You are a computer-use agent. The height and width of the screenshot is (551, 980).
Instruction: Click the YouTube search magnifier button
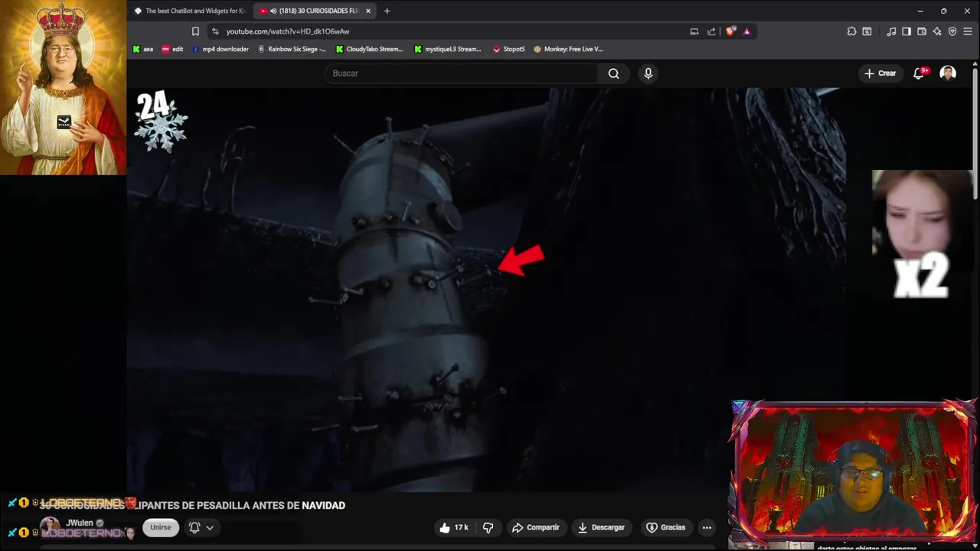[613, 73]
